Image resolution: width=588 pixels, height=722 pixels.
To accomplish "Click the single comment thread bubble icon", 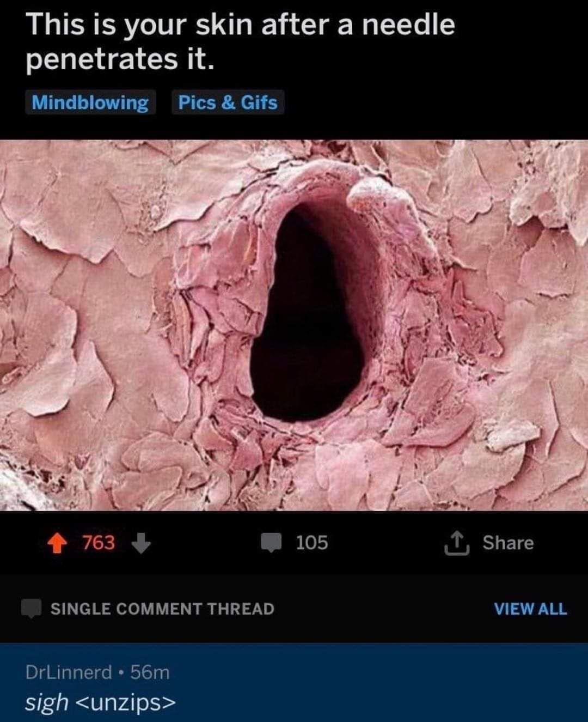I will coord(32,609).
